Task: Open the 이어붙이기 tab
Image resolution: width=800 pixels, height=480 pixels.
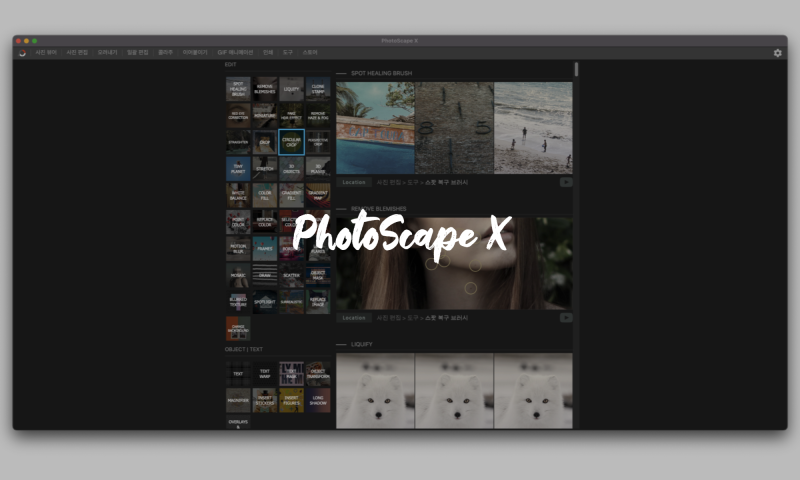Action: pos(195,53)
